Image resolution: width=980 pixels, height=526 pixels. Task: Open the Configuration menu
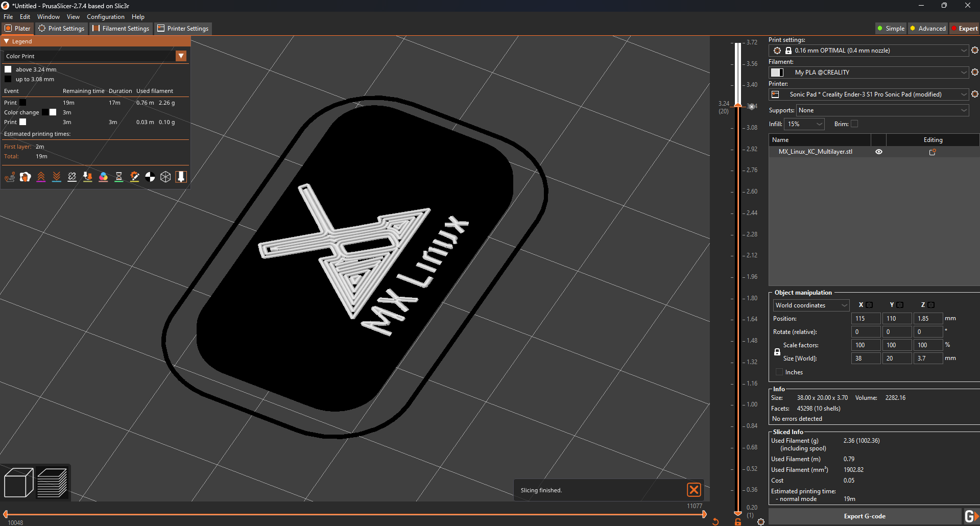point(105,16)
